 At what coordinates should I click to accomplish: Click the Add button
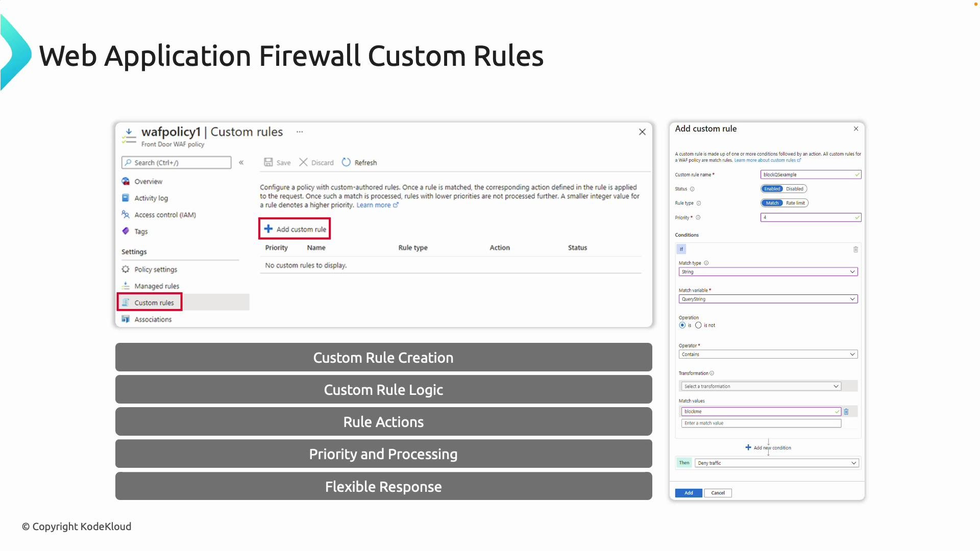click(x=689, y=493)
